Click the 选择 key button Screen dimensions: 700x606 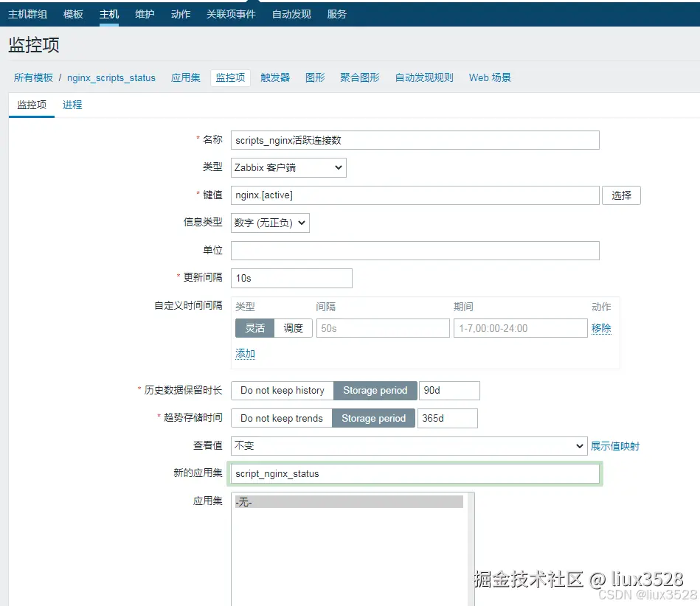pos(621,195)
